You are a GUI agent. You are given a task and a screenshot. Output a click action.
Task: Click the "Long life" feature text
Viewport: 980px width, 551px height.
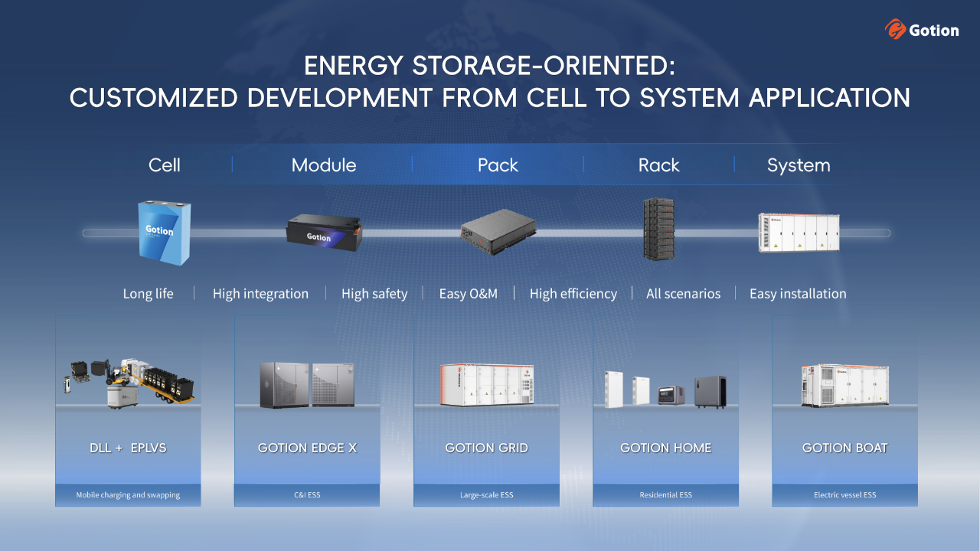point(149,294)
